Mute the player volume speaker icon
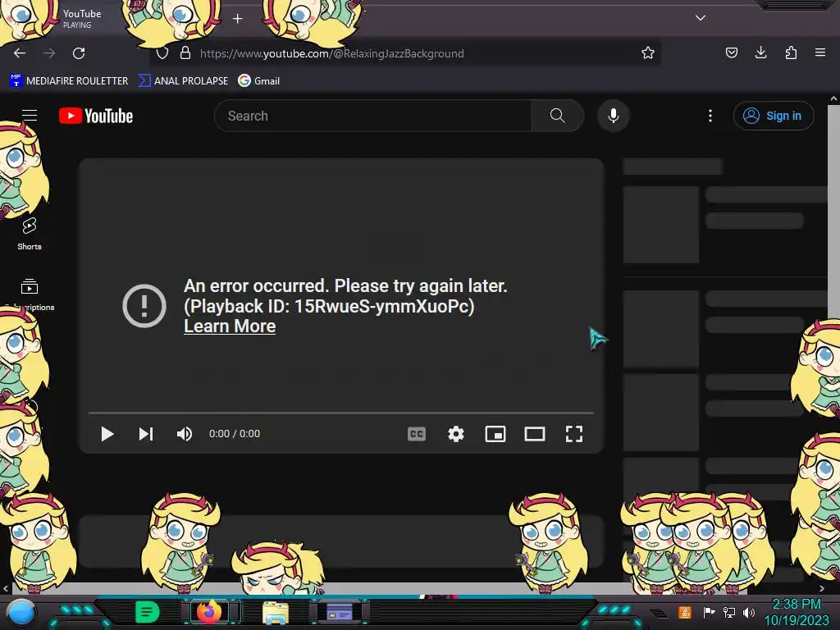 pyautogui.click(x=185, y=434)
